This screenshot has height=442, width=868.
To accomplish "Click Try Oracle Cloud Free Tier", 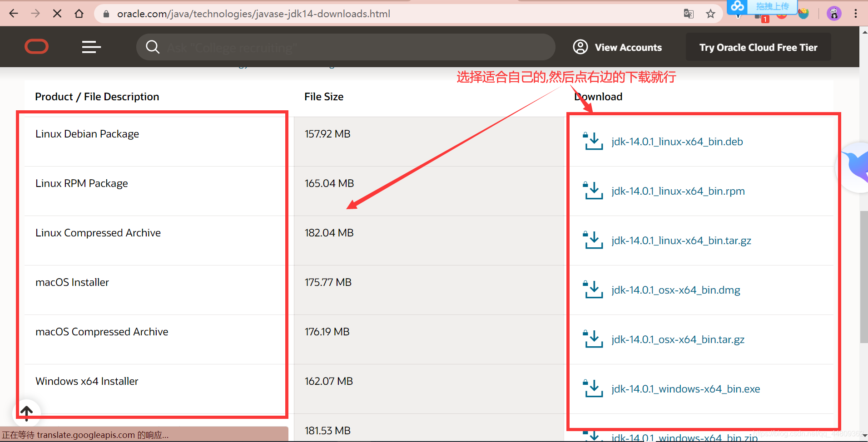I will coord(758,47).
